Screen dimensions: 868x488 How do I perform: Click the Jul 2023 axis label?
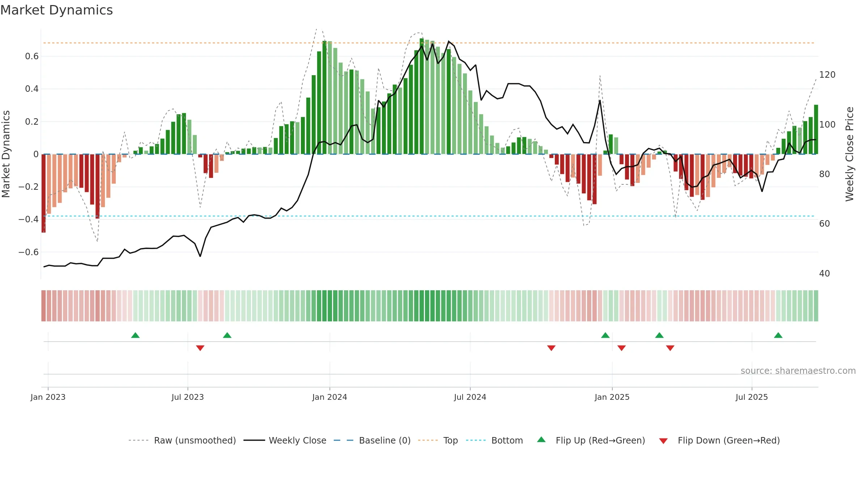(x=188, y=397)
